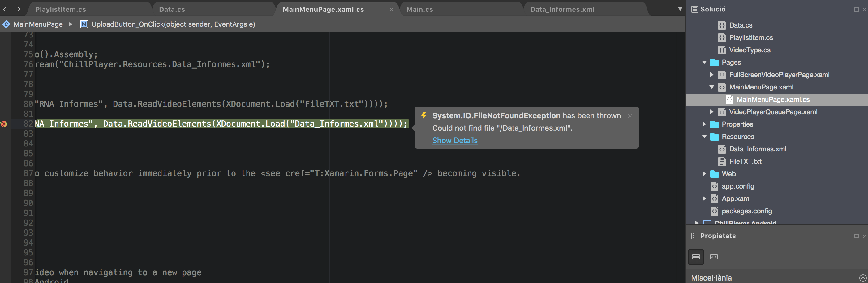Click line 87 comment about Xamarin.Forms.Page
The height and width of the screenshot is (283, 868).
pos(277,173)
